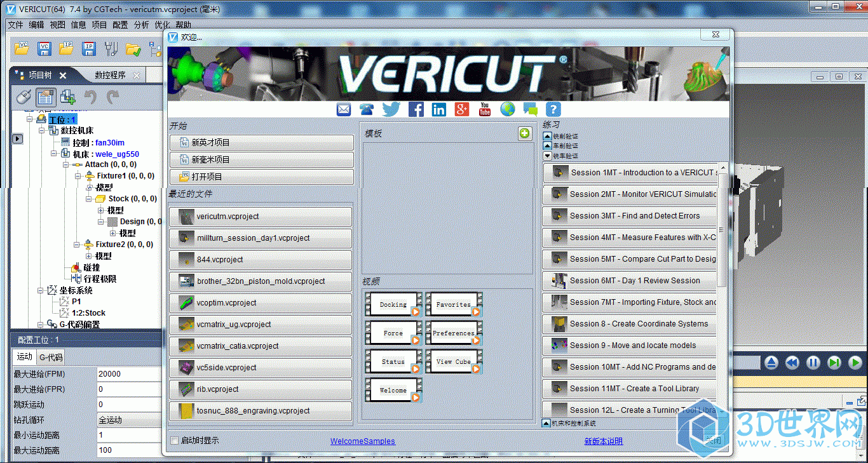The width and height of the screenshot is (868, 463).
Task: Open the Tool Manager toolbar icon
Action: pos(111,48)
